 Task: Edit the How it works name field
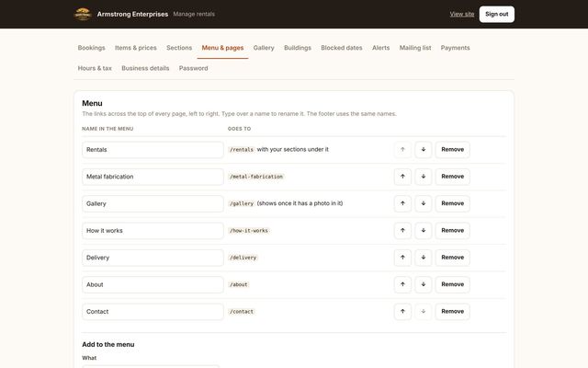coord(153,231)
